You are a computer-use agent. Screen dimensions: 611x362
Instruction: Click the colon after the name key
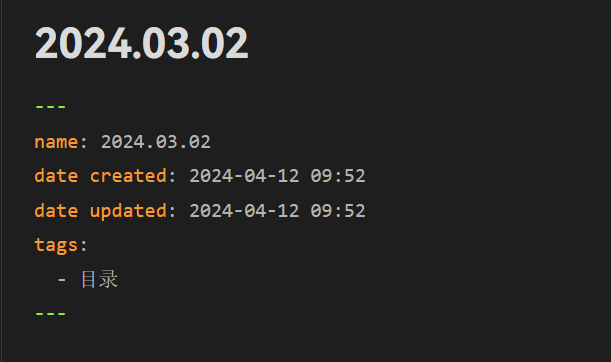(84, 142)
